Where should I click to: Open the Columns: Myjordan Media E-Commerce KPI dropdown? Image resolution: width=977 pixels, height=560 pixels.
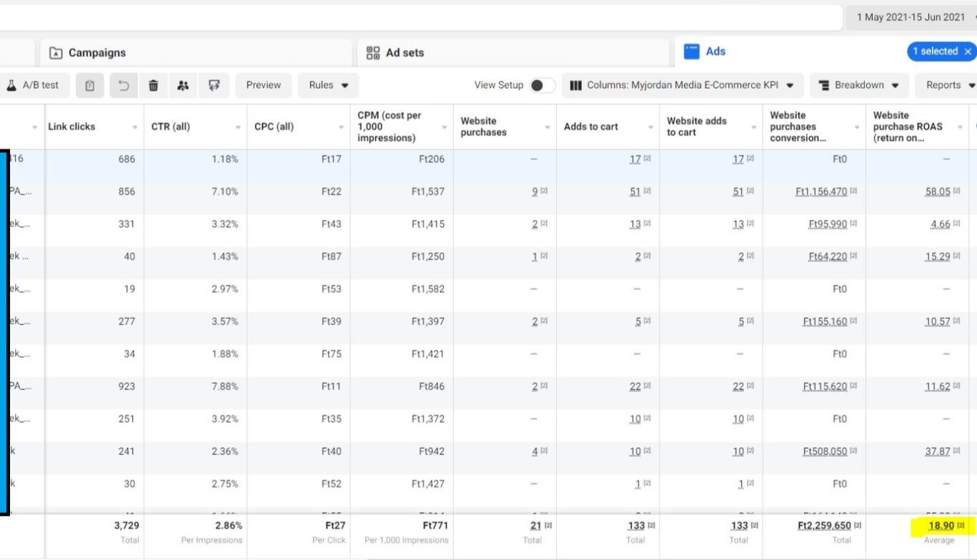point(682,85)
